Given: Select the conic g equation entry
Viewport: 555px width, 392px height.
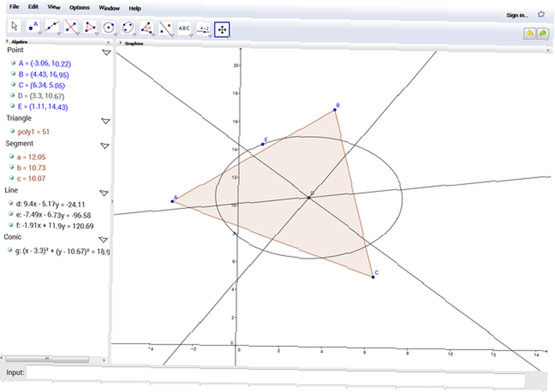Looking at the screenshot, I should click(x=62, y=252).
